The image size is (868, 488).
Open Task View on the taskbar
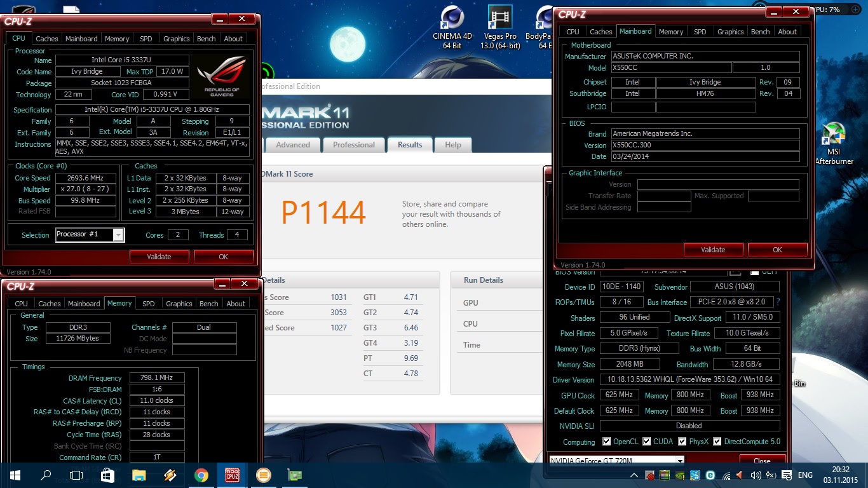(76, 475)
